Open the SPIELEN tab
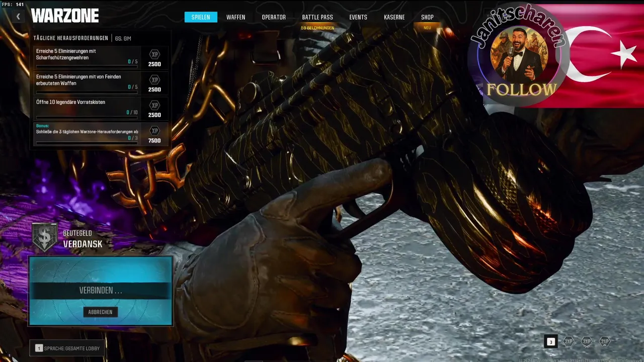644x362 pixels. (201, 17)
